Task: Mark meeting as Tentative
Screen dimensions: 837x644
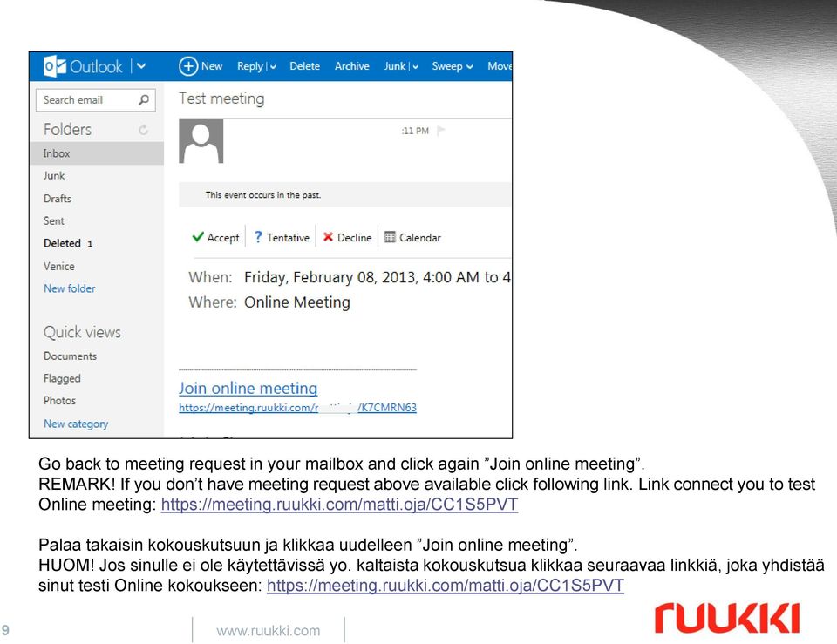Action: tap(282, 237)
